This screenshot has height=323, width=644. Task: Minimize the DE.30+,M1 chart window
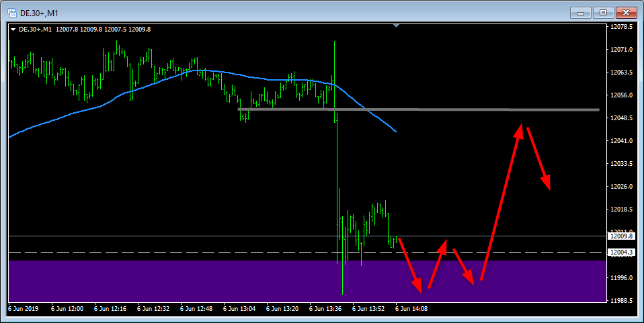coord(580,12)
